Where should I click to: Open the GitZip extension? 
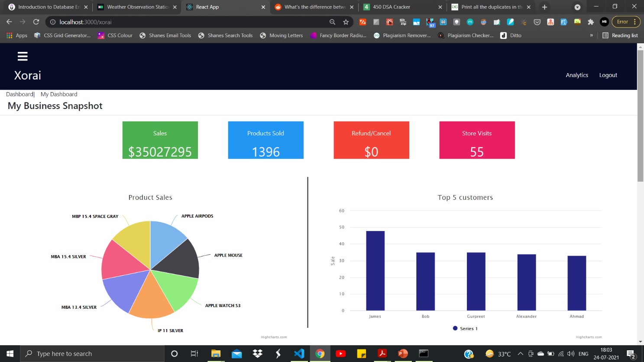click(403, 22)
